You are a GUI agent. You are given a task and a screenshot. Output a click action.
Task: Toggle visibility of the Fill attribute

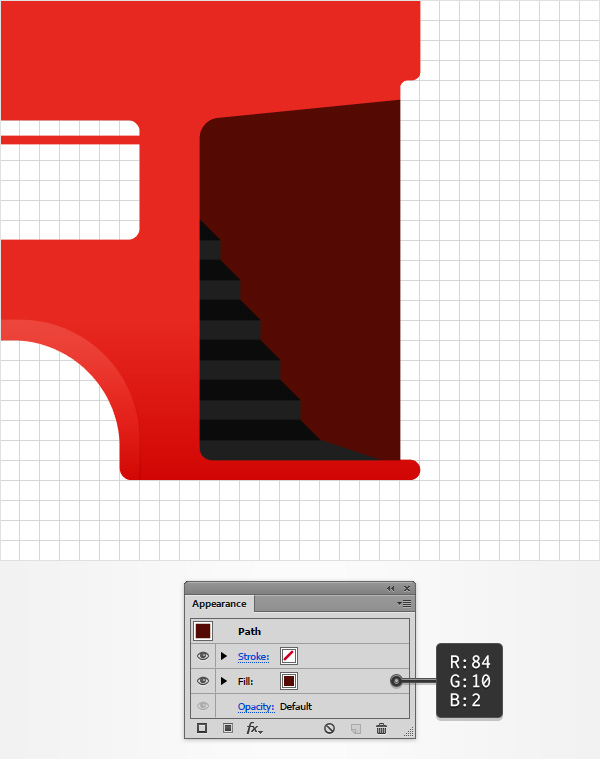(x=203, y=681)
